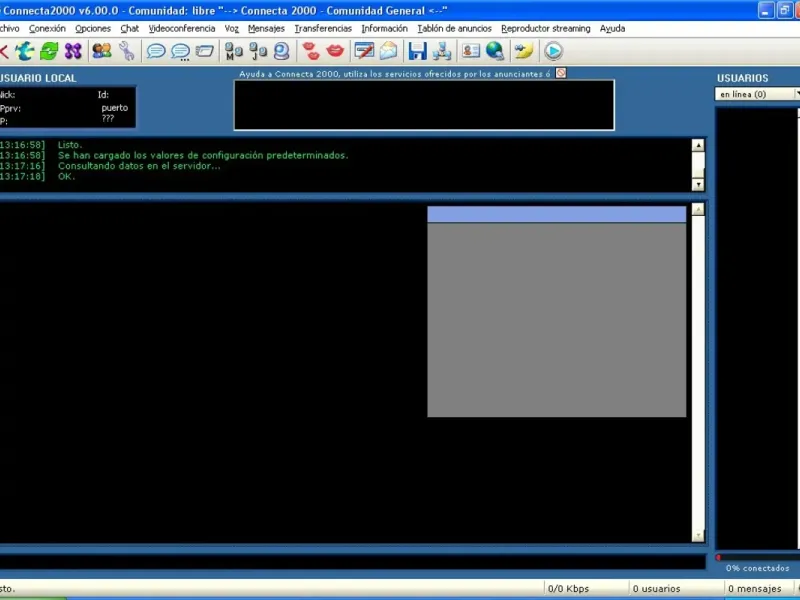The image size is (800, 600).
Task: Click the single red lips icon
Action: [335, 51]
